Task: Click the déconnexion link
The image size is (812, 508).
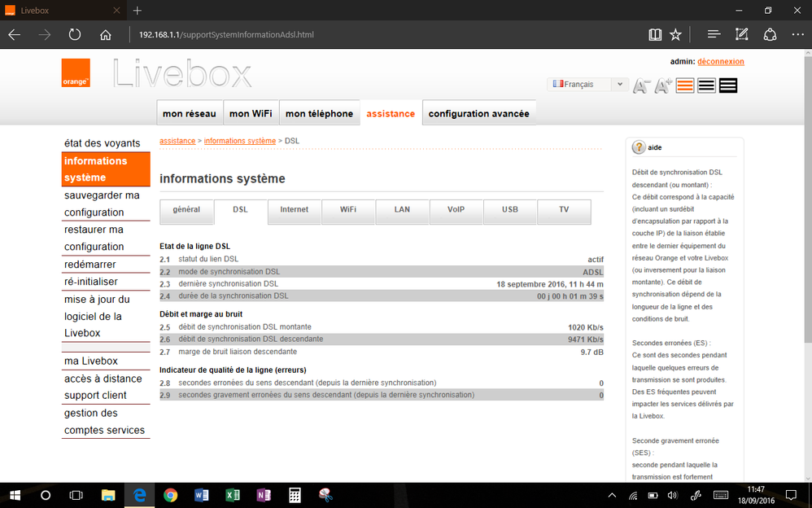Action: pyautogui.click(x=721, y=61)
